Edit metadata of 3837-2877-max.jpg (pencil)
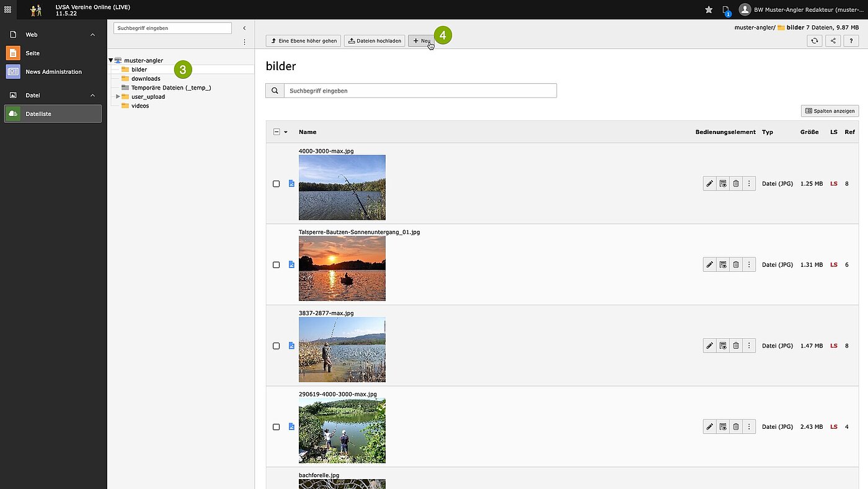The width and height of the screenshot is (868, 489). pyautogui.click(x=710, y=346)
